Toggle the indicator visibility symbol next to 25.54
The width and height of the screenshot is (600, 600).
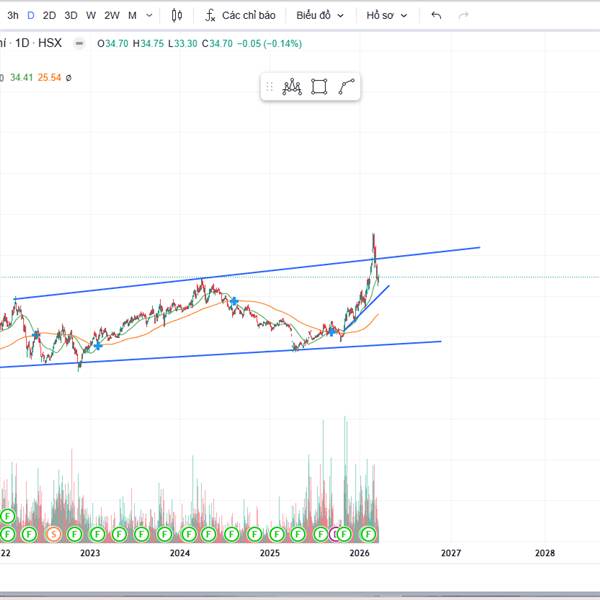68,78
